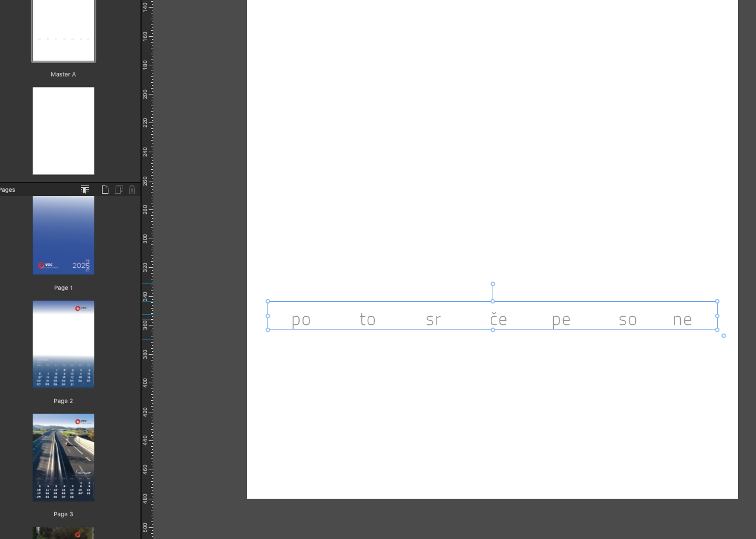Select the Master A thumbnail

pos(64,30)
